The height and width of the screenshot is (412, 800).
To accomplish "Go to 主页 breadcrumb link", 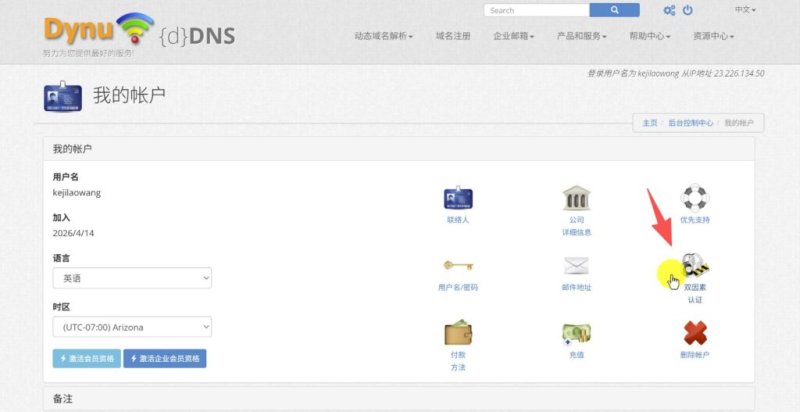I will tap(649, 123).
